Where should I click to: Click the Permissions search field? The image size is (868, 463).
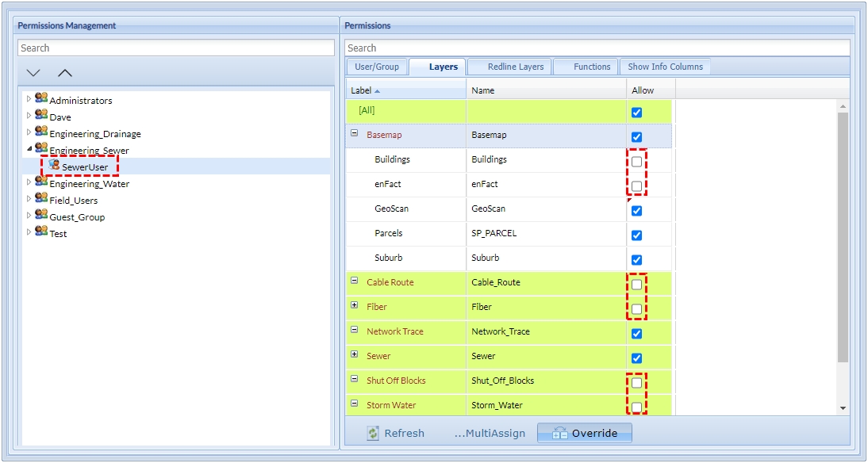coord(597,48)
